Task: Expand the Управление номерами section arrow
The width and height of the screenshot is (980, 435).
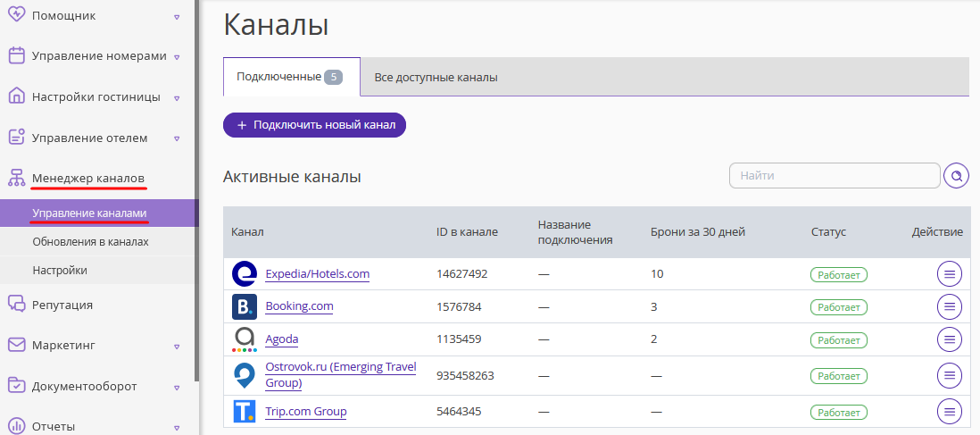Action: click(x=177, y=57)
